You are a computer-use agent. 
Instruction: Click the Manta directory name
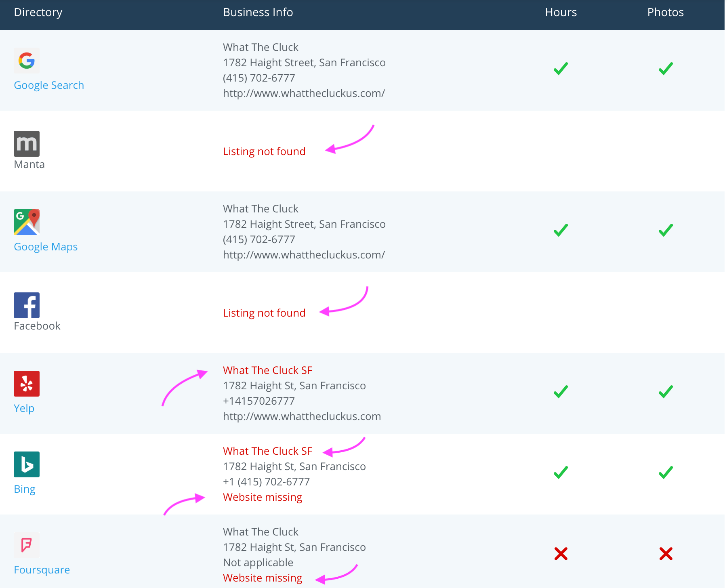point(29,164)
